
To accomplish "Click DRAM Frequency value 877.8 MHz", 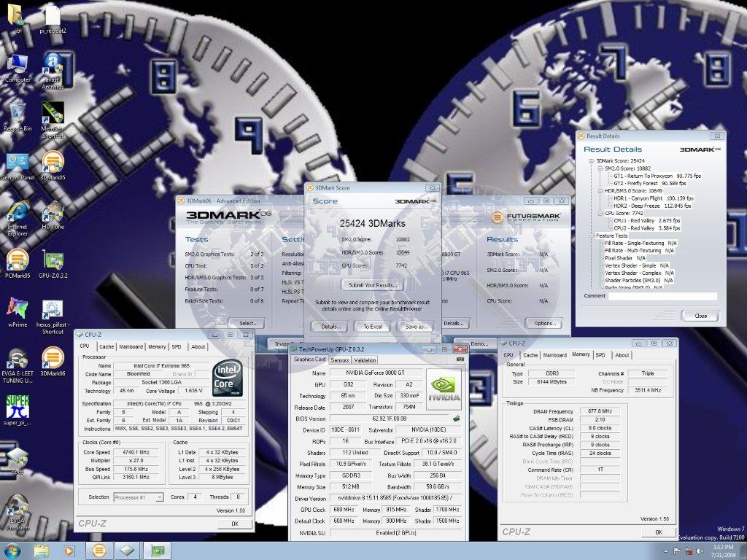I will point(600,411).
